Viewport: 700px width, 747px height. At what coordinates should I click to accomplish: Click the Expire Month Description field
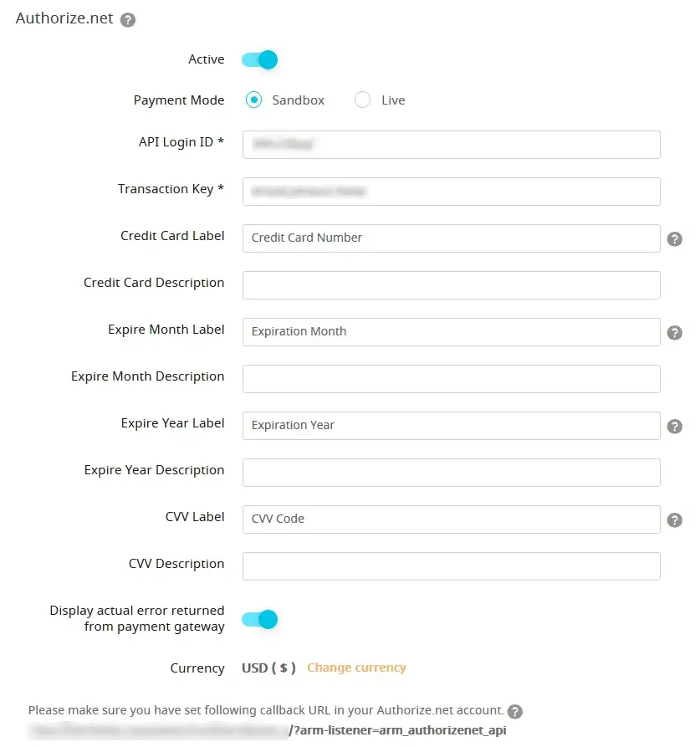(x=452, y=379)
